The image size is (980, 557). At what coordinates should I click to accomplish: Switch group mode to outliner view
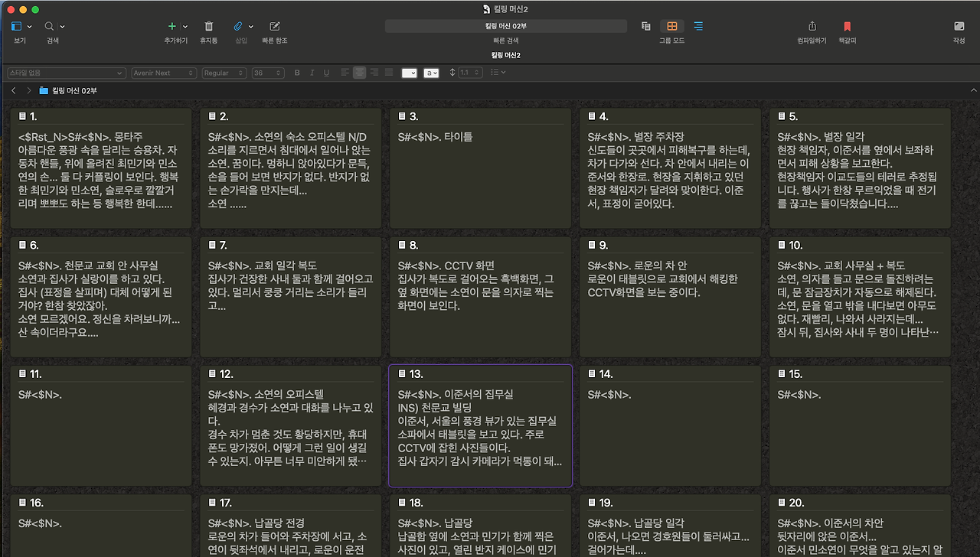click(x=697, y=25)
